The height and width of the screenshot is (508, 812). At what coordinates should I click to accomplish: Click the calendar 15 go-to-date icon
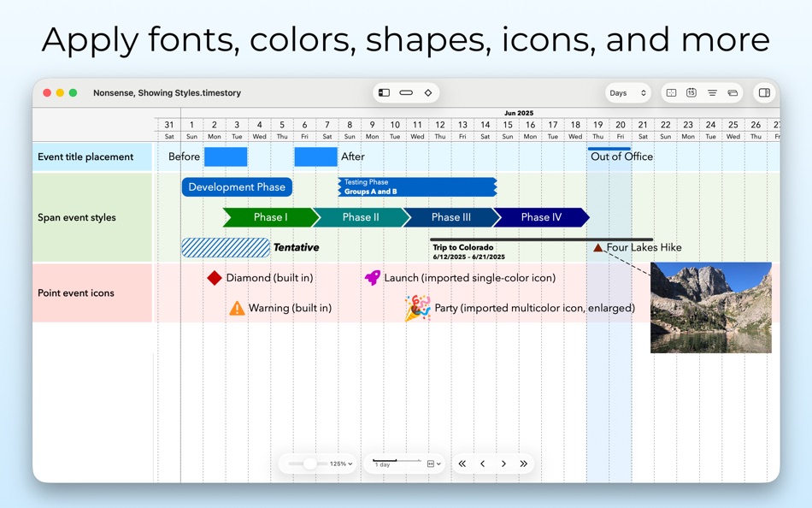tap(691, 92)
